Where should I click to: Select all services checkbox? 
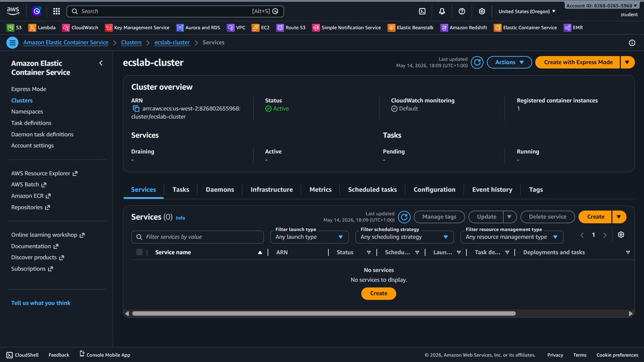pyautogui.click(x=140, y=252)
